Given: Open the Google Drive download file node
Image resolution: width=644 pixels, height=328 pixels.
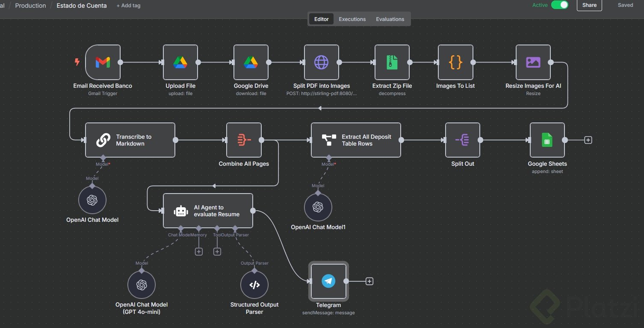Looking at the screenshot, I should [x=251, y=62].
